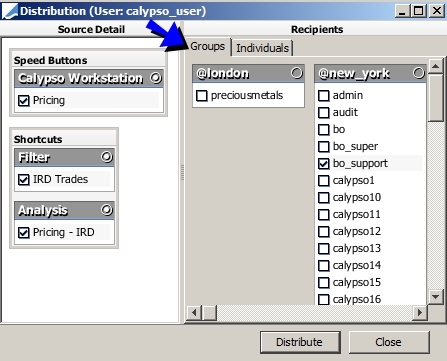
Task: Switch to the Groups tab
Action: (208, 46)
